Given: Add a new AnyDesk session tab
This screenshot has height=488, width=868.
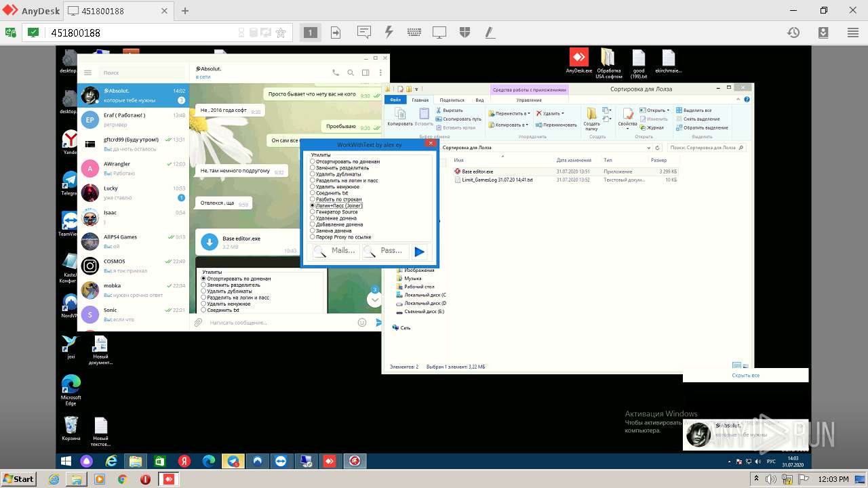Looking at the screenshot, I should tap(185, 11).
